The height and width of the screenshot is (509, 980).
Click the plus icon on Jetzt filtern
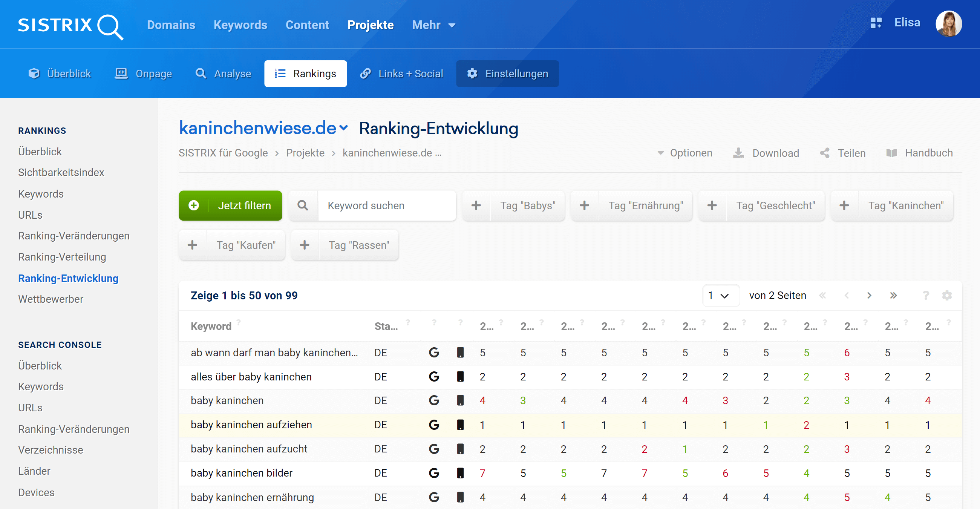pos(194,205)
